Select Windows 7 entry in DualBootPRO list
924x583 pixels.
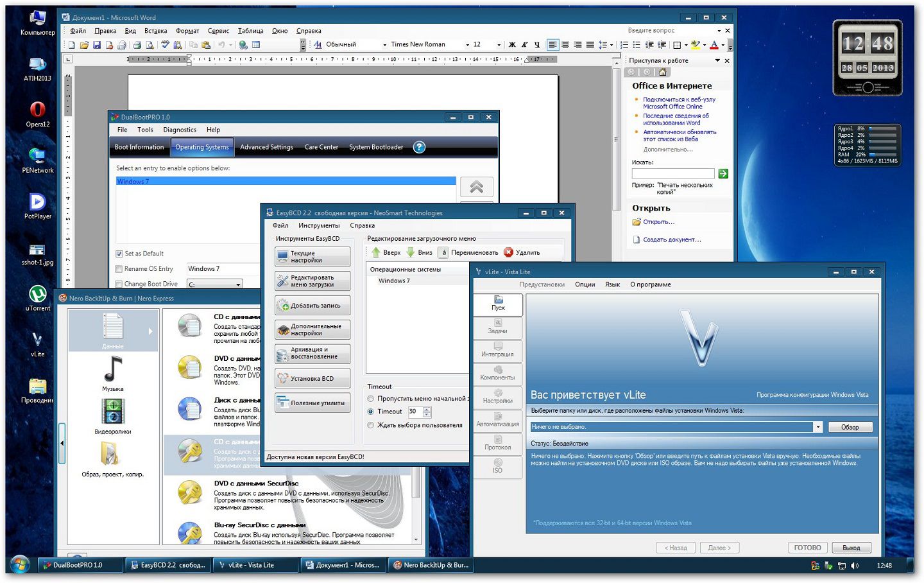(286, 182)
